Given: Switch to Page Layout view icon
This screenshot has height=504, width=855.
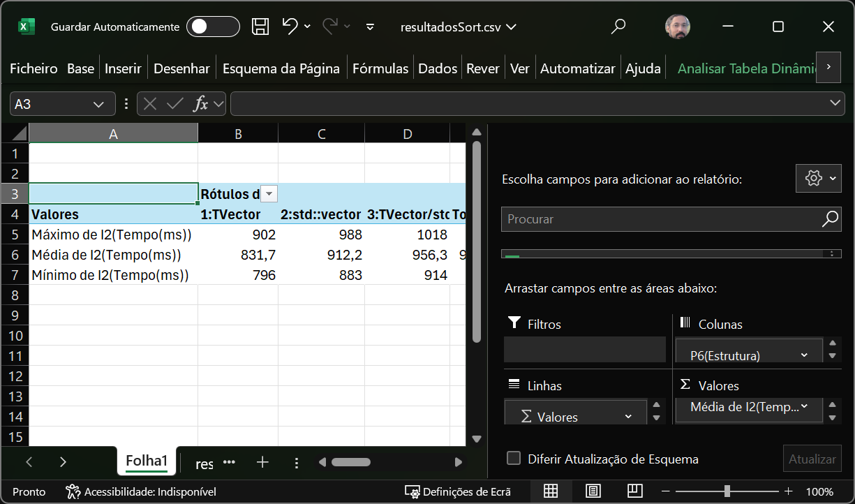Looking at the screenshot, I should [x=593, y=491].
